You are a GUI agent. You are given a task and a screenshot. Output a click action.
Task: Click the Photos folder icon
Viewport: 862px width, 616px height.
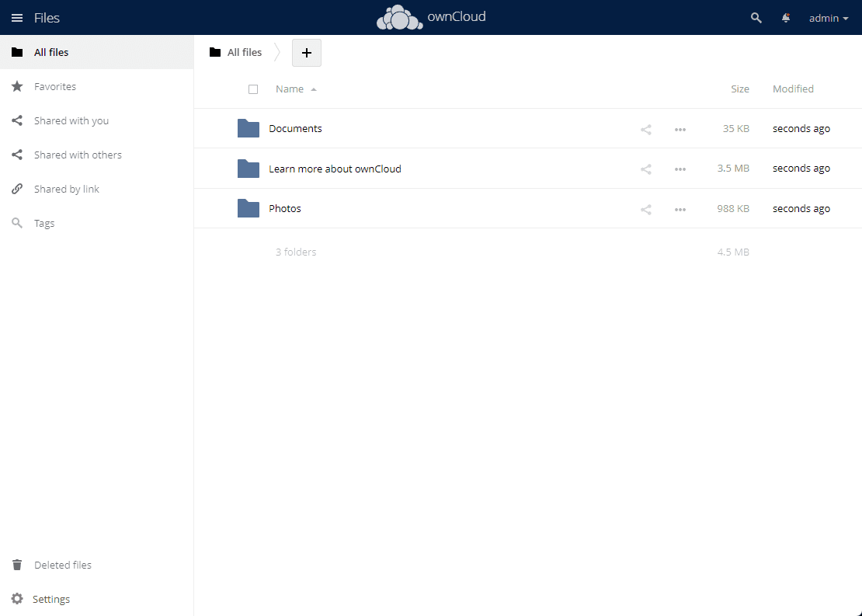(249, 208)
